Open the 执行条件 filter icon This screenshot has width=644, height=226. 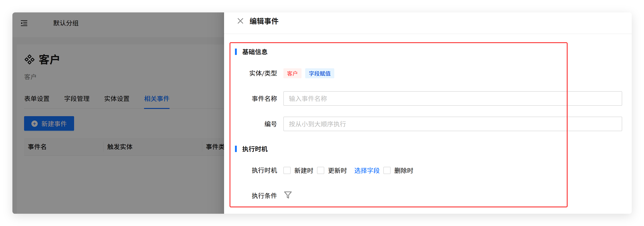click(288, 195)
